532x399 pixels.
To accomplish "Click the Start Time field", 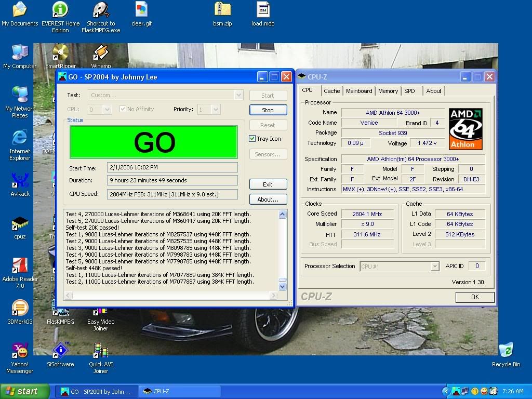I will (x=172, y=167).
